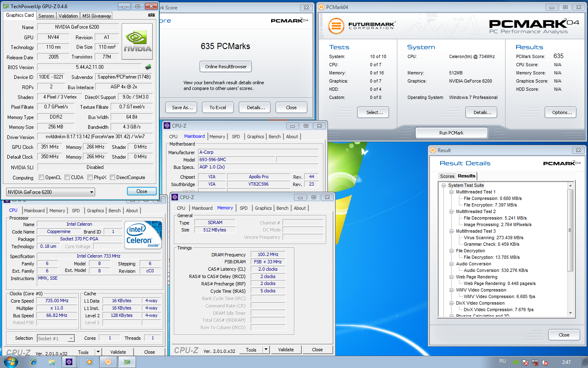Click the Close button in GPU-Z
588x368 pixels.
142,191
